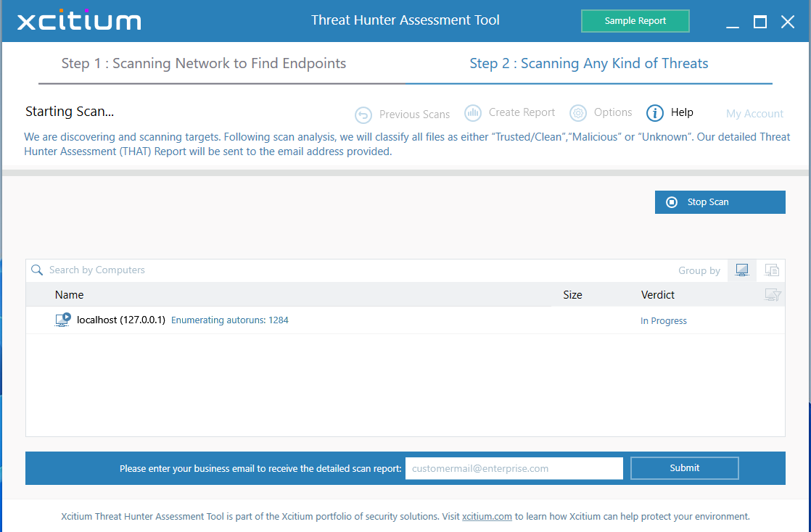
Task: Select the localhost (127.0.0.1) row
Action: coord(405,320)
